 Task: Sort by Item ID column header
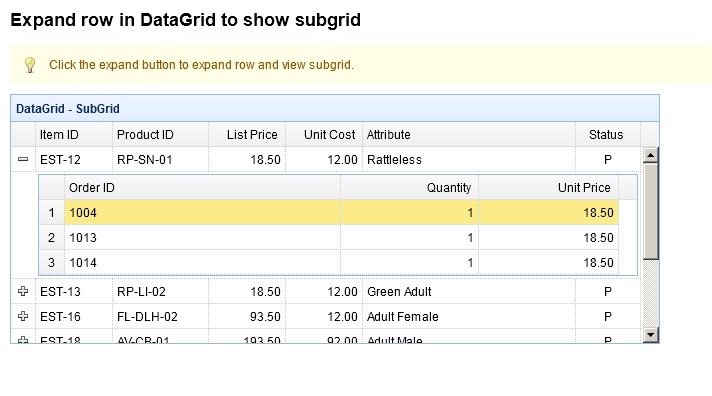[x=74, y=134]
